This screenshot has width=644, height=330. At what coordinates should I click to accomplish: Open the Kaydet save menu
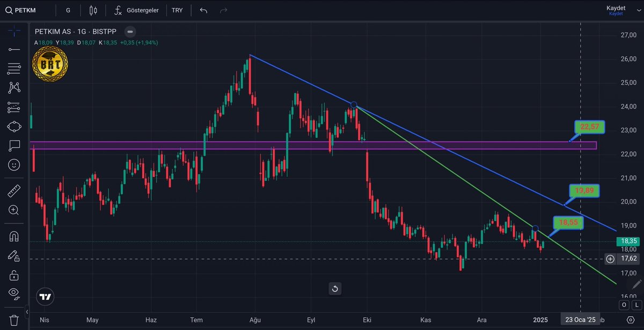pyautogui.click(x=616, y=10)
